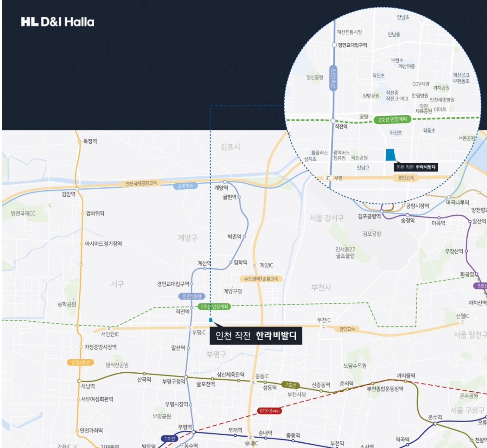Click the 김포시 city label
Viewport: 487px width, 448px height.
pyautogui.click(x=230, y=147)
